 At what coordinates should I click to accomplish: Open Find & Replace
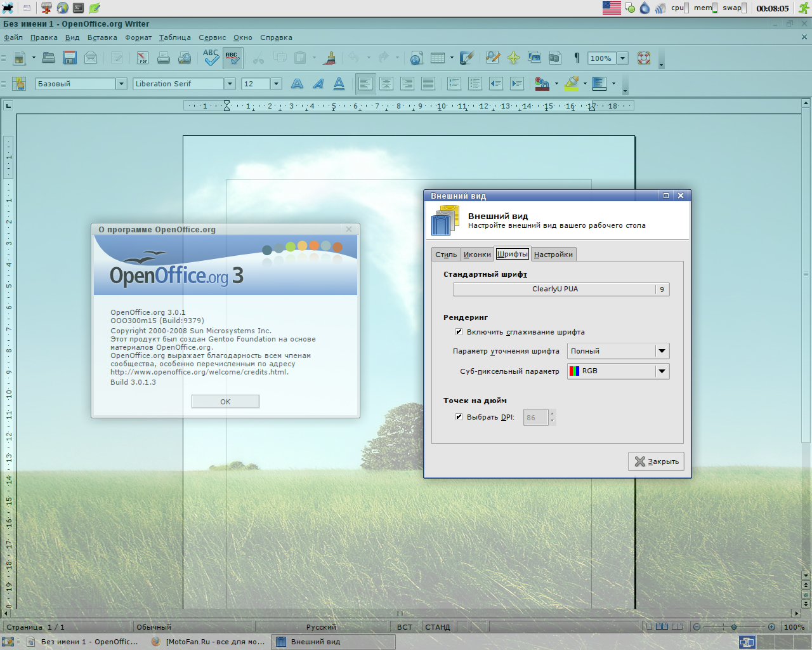coord(493,58)
